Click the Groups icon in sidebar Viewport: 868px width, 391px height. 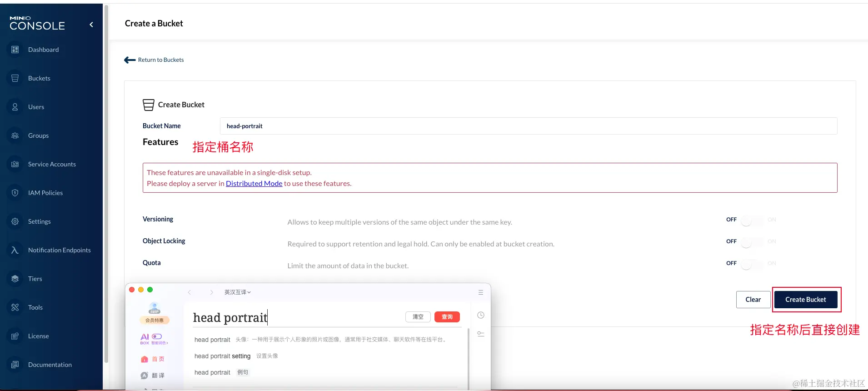15,135
